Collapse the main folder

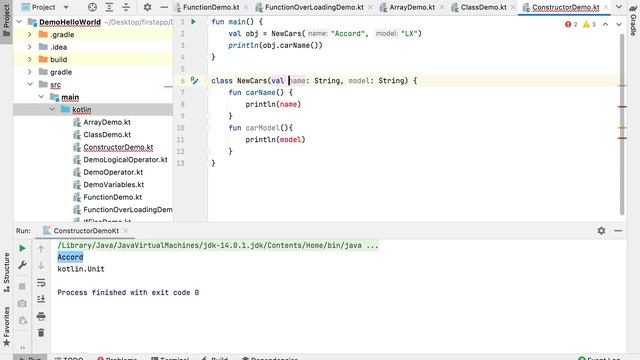click(x=41, y=97)
